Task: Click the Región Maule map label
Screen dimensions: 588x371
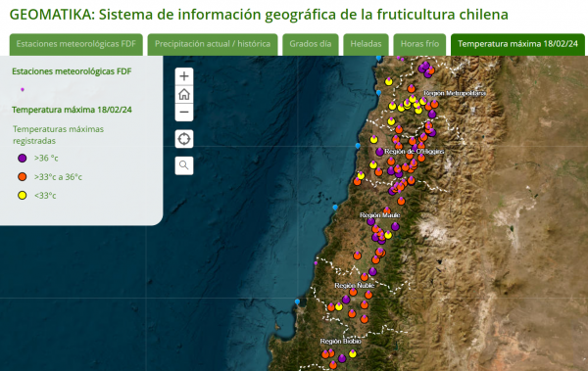Action: (380, 215)
